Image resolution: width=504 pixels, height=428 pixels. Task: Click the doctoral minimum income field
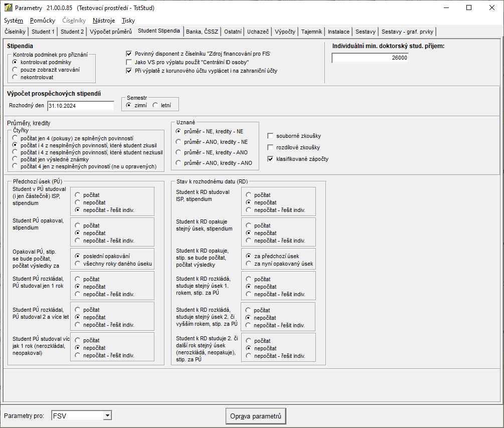(370, 58)
